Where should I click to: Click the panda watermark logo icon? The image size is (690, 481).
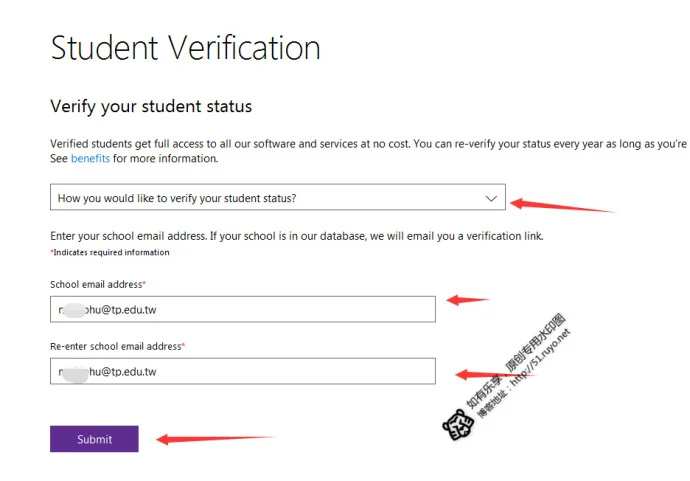pyautogui.click(x=458, y=425)
